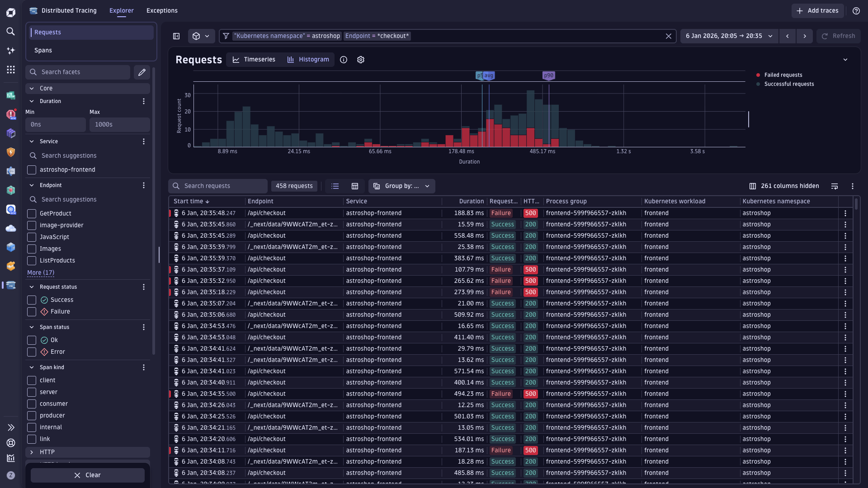The width and height of the screenshot is (868, 488).
Task: Open search in left navigation rail
Action: (x=11, y=32)
